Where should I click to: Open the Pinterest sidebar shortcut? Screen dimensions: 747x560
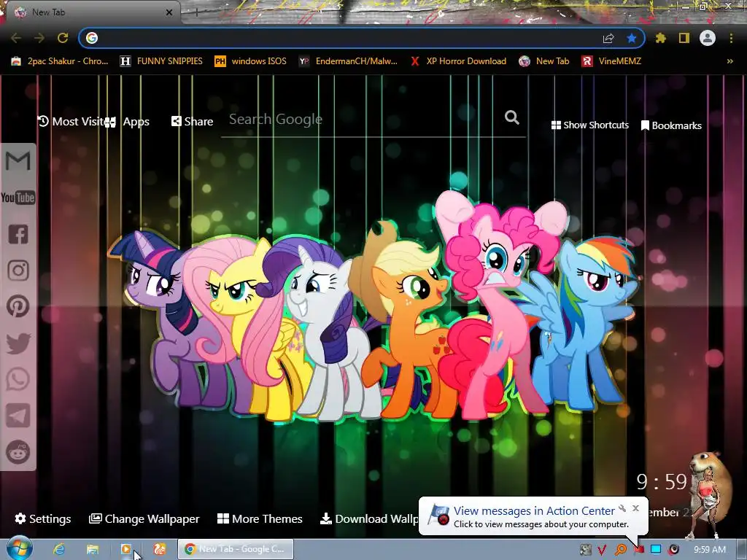pos(18,307)
